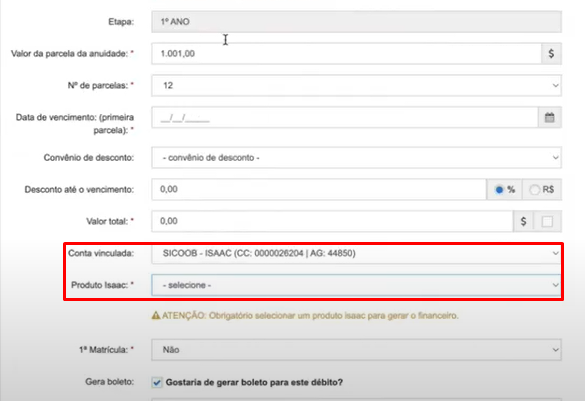Select R$ discount radio option
Viewport: 585px width, 401px height.
[x=534, y=190]
